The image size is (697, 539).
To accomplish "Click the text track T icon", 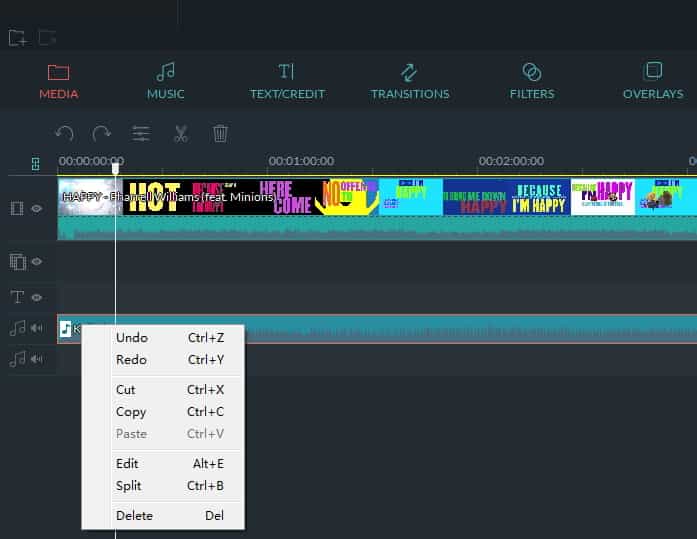I will point(17,297).
